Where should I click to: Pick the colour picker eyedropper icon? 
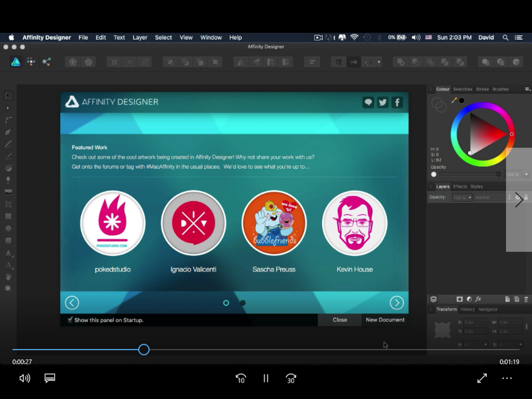454,100
